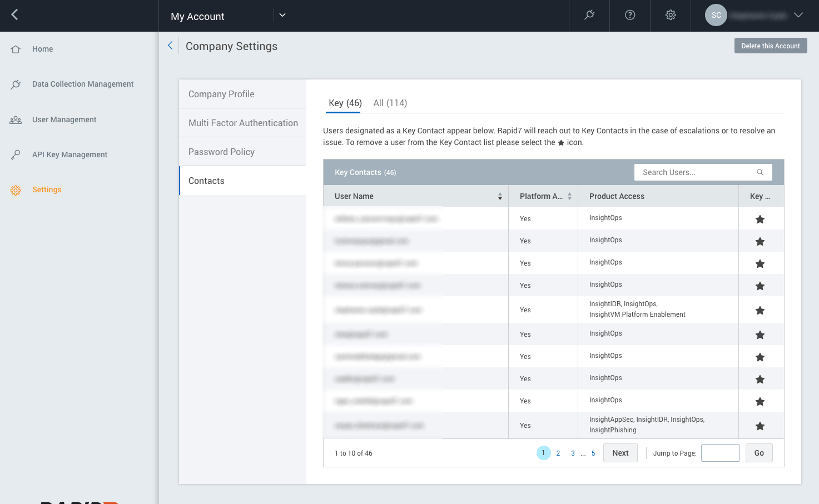Open the help question mark icon
This screenshot has height=504, width=819.
(x=630, y=15)
